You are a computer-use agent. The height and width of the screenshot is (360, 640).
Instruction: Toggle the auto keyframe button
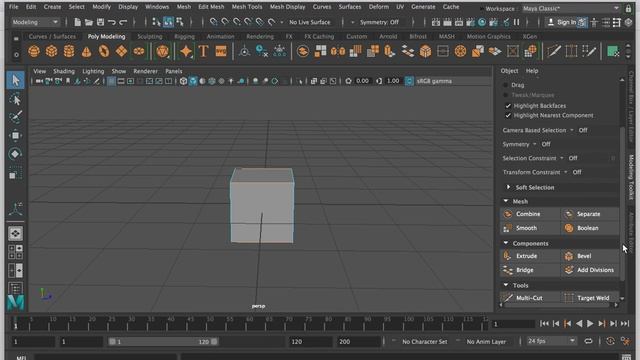610,341
